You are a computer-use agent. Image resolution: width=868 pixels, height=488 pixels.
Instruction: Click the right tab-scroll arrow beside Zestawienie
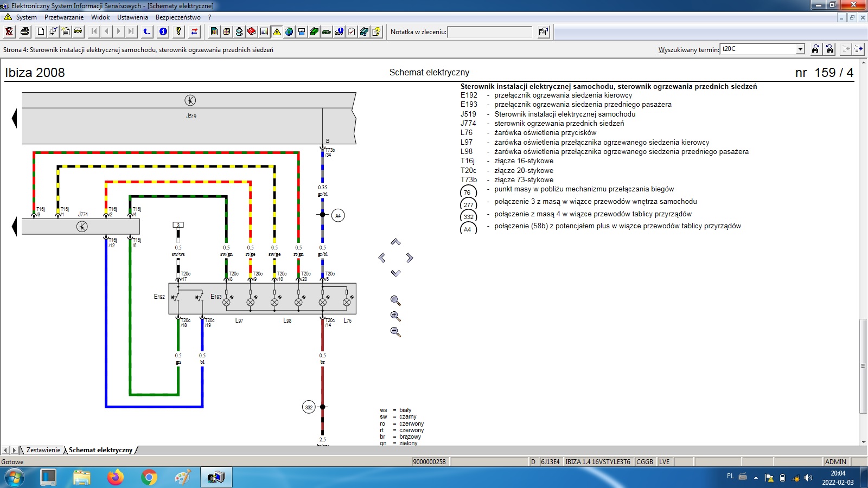[14, 450]
